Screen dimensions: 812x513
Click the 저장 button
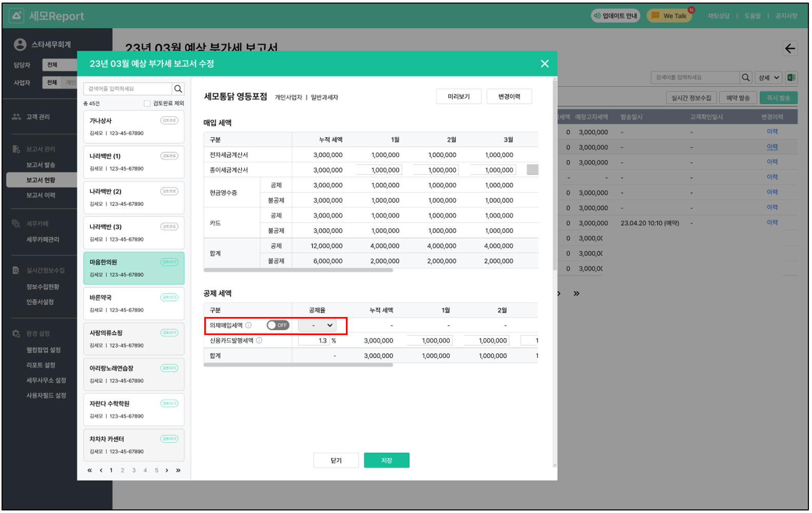coord(386,461)
